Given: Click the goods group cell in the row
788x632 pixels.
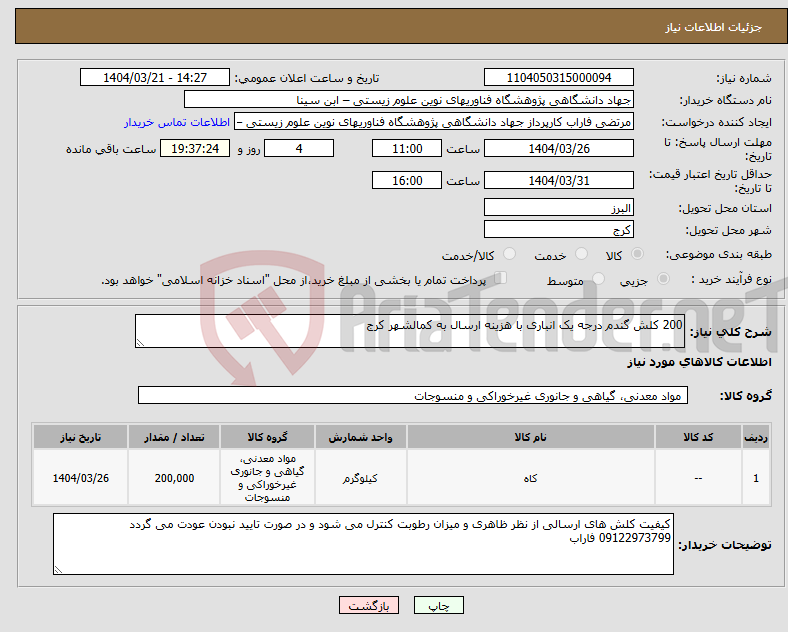Looking at the screenshot, I should click(267, 478).
